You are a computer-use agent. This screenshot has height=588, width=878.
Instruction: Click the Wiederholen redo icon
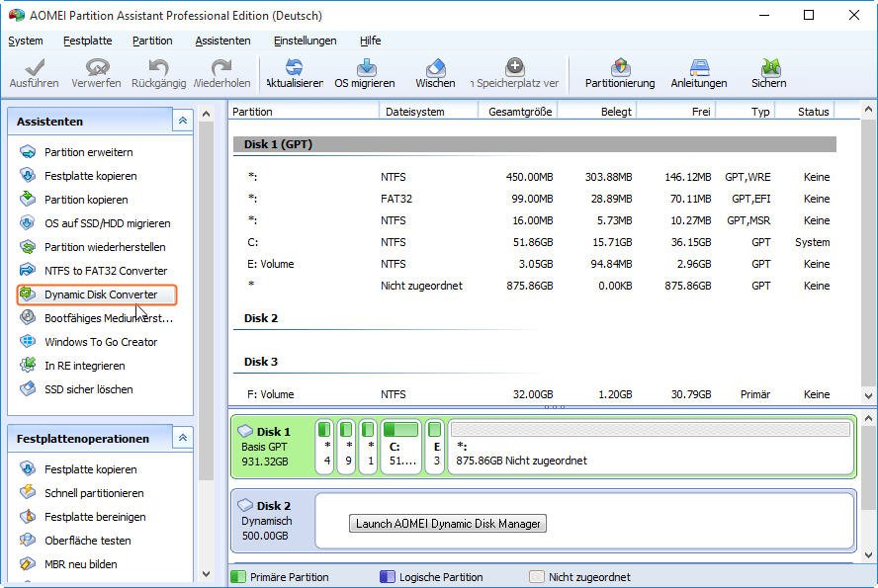tap(221, 68)
